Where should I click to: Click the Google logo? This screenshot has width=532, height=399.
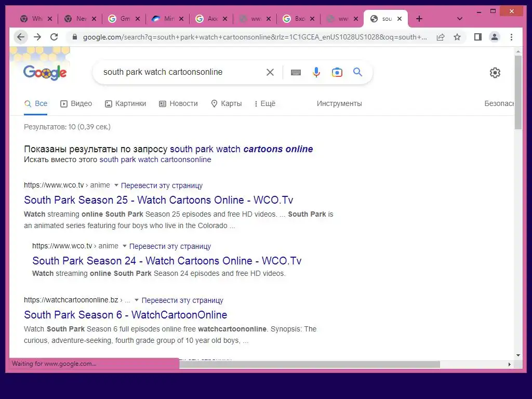click(45, 72)
